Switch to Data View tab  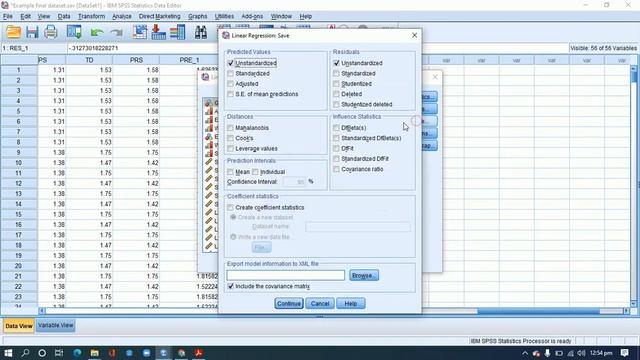(x=19, y=326)
